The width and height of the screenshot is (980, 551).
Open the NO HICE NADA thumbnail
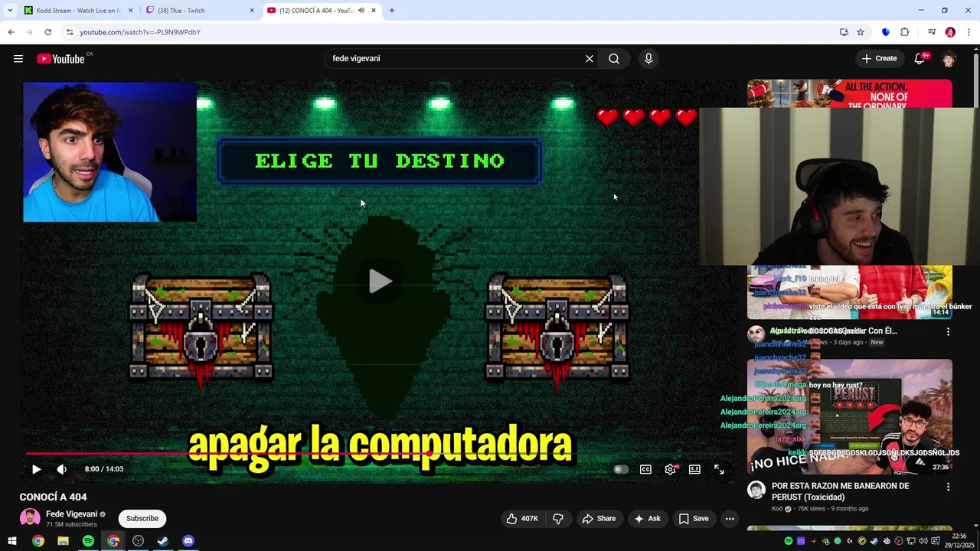click(x=850, y=417)
